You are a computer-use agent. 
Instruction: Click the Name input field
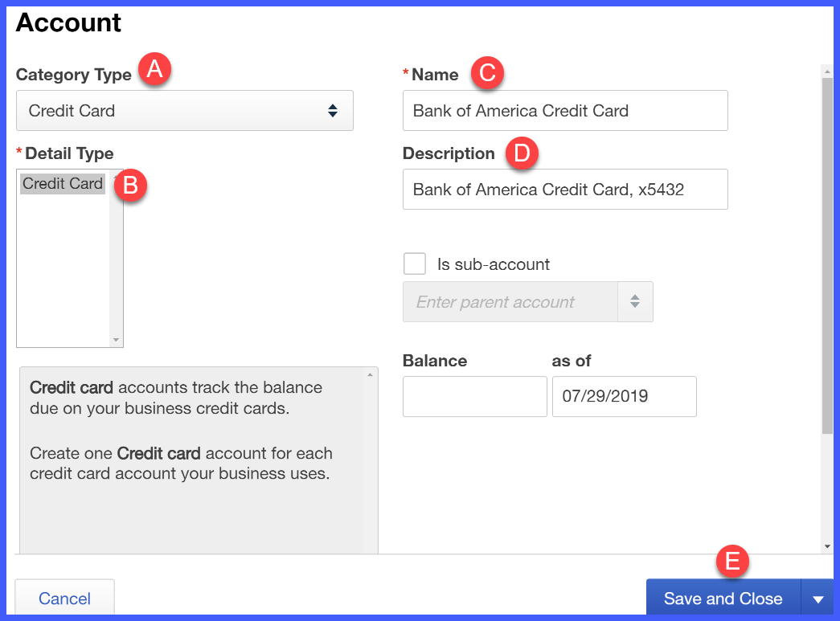pyautogui.click(x=565, y=111)
